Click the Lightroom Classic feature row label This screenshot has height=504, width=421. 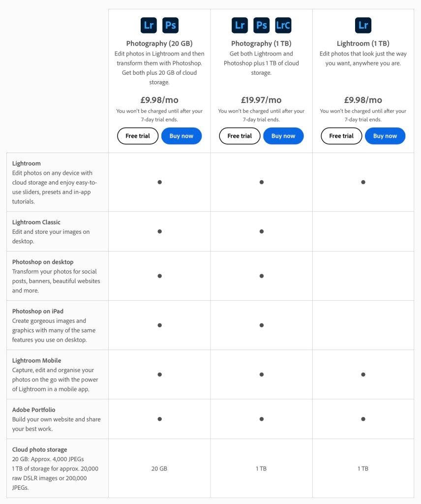point(36,222)
